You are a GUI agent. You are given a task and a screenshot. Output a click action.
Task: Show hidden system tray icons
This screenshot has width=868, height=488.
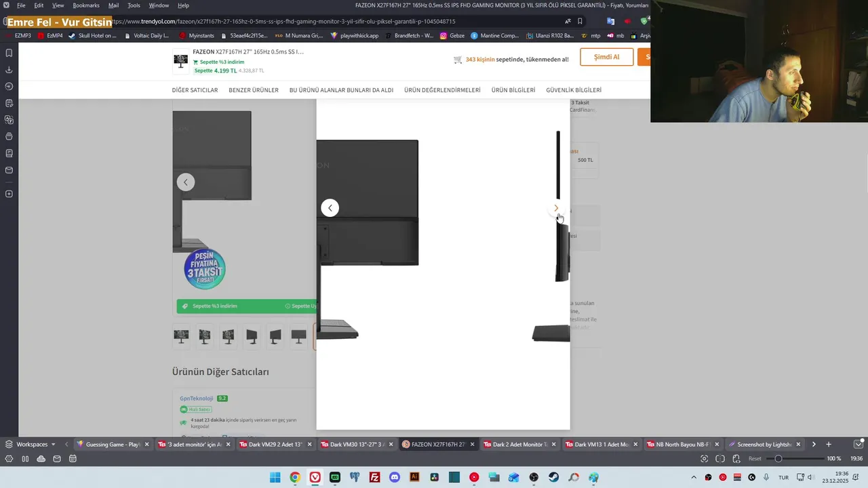tap(693, 477)
